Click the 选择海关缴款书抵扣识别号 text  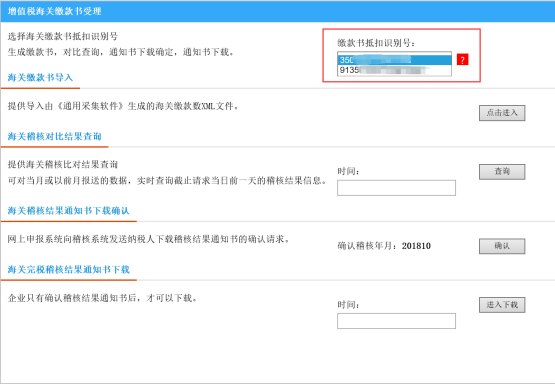coord(63,36)
